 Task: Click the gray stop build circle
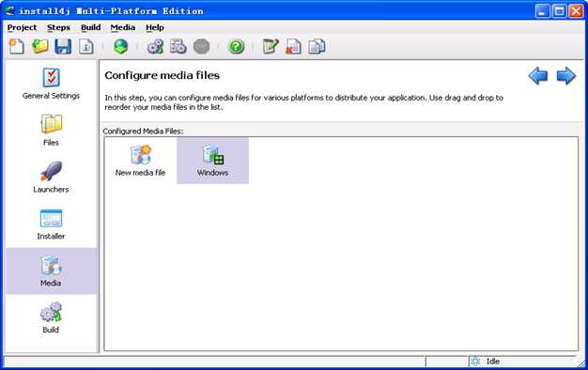(x=201, y=47)
